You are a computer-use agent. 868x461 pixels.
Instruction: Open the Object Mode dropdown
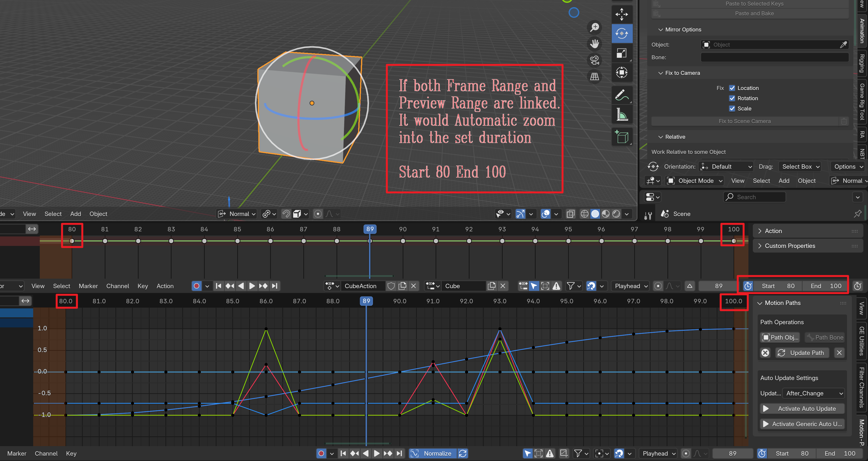tap(695, 181)
